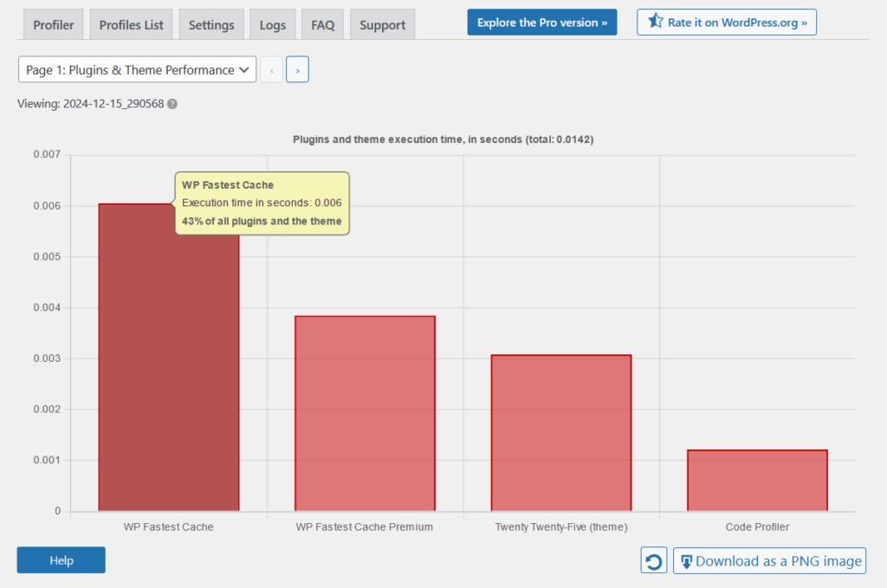Open the page selector dropdown

138,69
